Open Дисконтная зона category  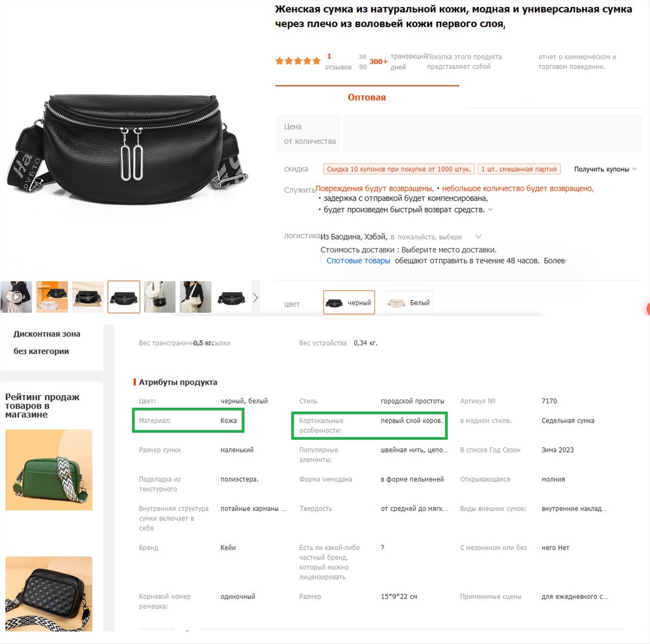point(47,334)
